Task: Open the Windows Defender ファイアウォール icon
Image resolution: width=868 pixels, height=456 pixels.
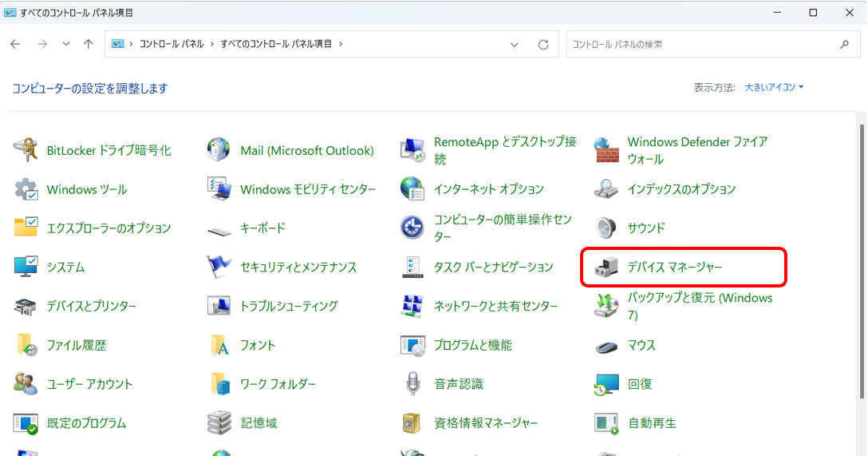Action: pyautogui.click(x=606, y=150)
